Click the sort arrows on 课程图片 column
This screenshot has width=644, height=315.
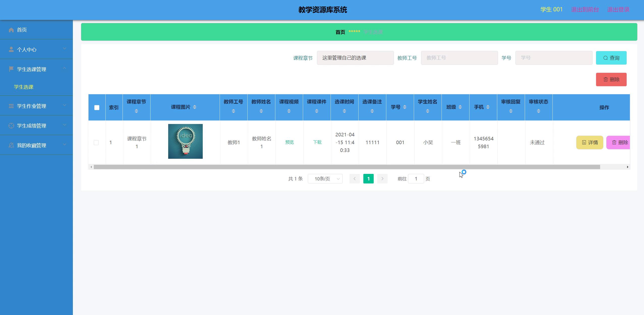tap(194, 107)
